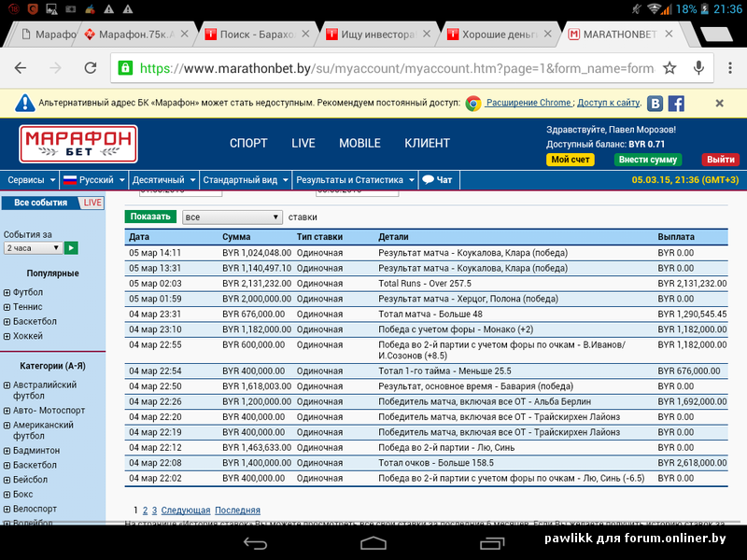Viewport: 747px width, 560px height.
Task: Bookmark the page with the star icon
Action: (669, 68)
